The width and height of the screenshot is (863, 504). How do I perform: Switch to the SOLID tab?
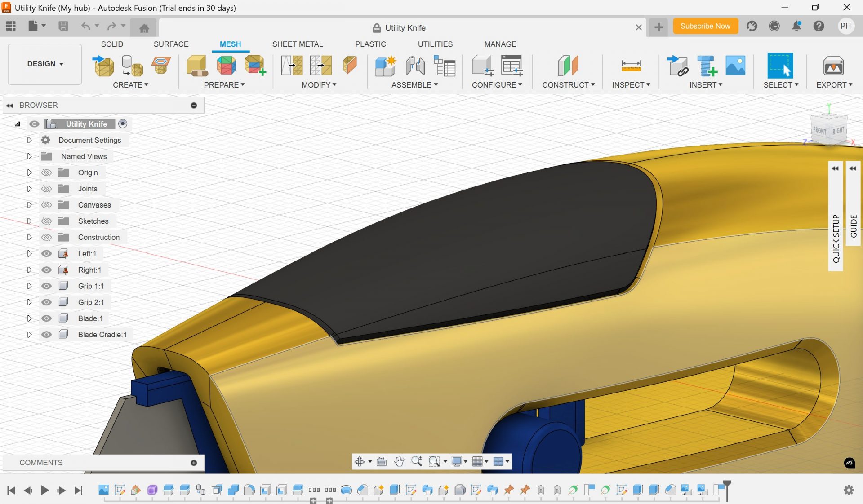tap(112, 44)
